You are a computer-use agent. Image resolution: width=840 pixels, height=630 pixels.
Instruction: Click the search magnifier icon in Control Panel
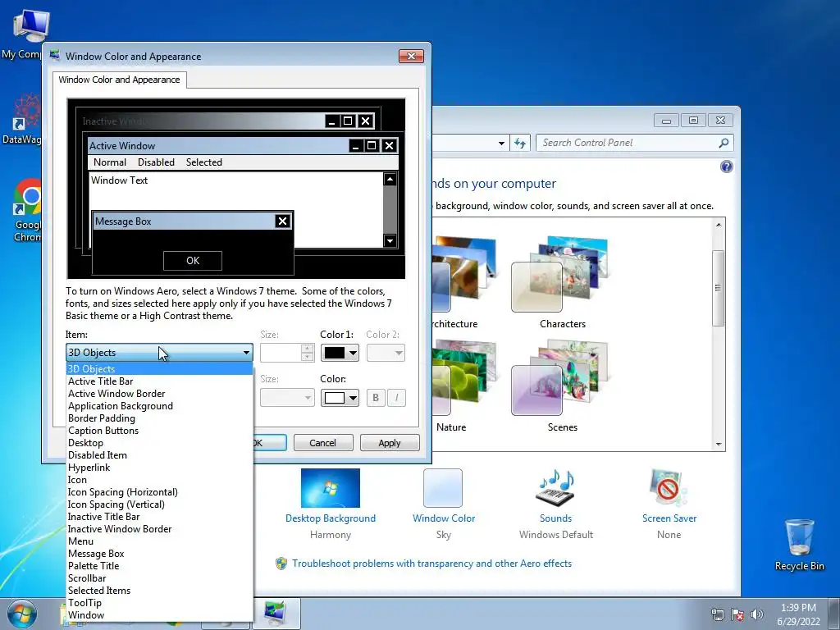tap(724, 143)
